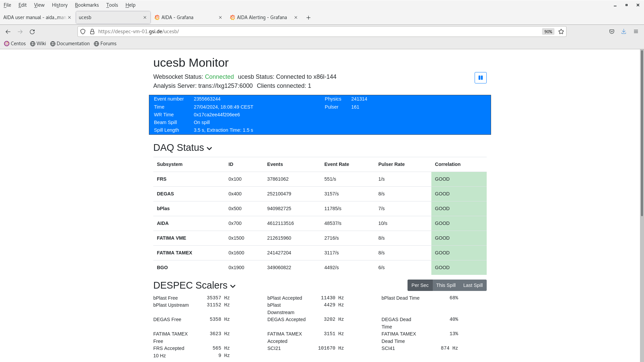Open the Documentation bookmark link
The width and height of the screenshot is (644, 362).
(70, 44)
